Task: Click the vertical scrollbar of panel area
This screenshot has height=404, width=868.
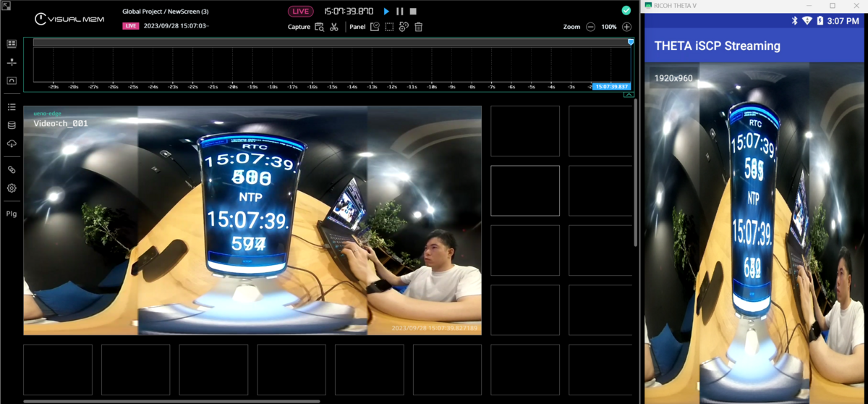Action: [x=636, y=174]
